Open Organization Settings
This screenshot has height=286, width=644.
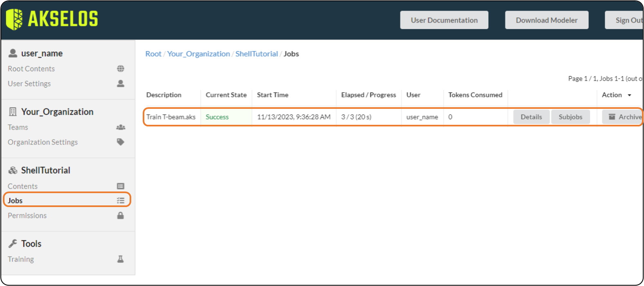point(43,142)
